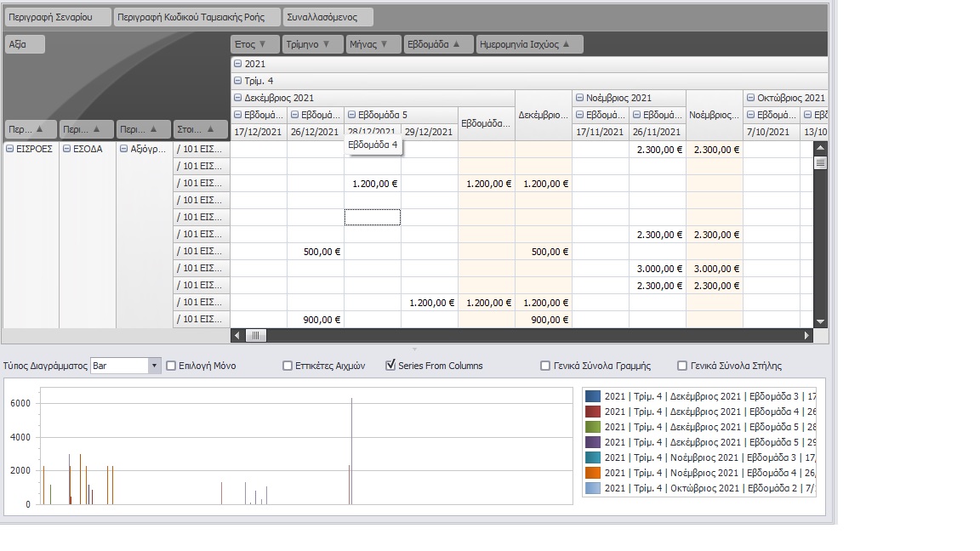Collapse the Εβδομάδα 5 week column
The width and height of the screenshot is (980, 551).
(352, 115)
